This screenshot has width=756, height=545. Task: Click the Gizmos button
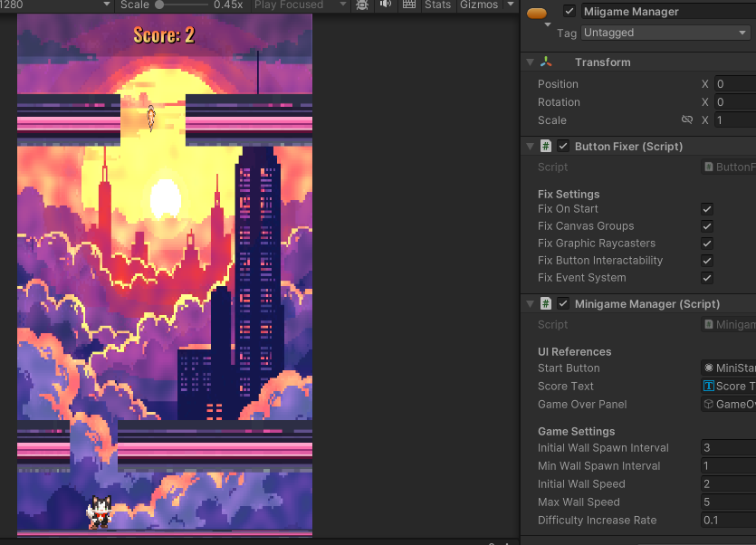tap(479, 5)
